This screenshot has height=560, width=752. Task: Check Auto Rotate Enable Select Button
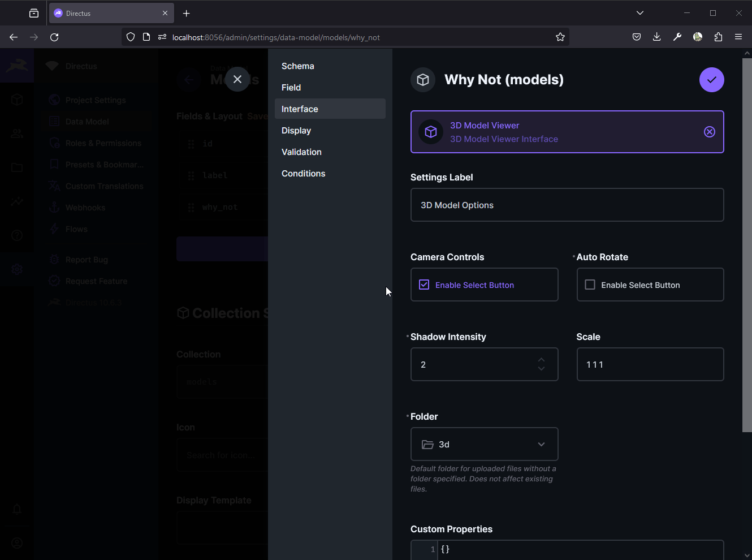tap(590, 285)
